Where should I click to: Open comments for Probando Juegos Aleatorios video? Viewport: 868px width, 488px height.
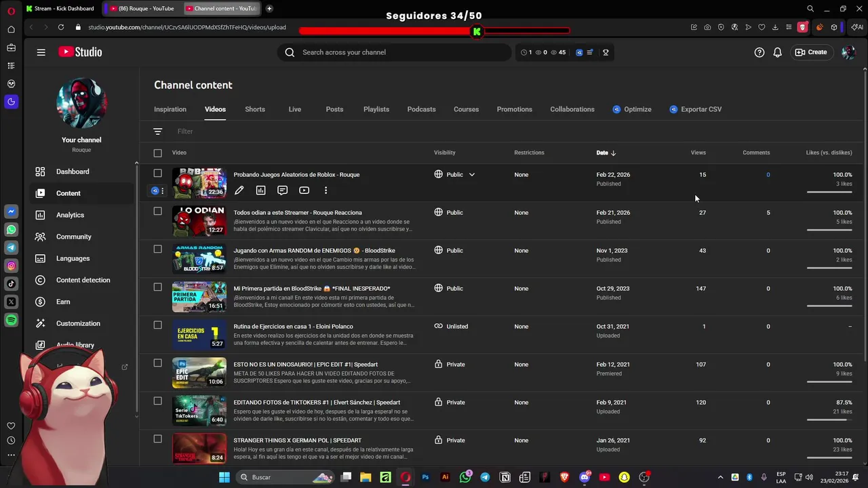pyautogui.click(x=283, y=190)
